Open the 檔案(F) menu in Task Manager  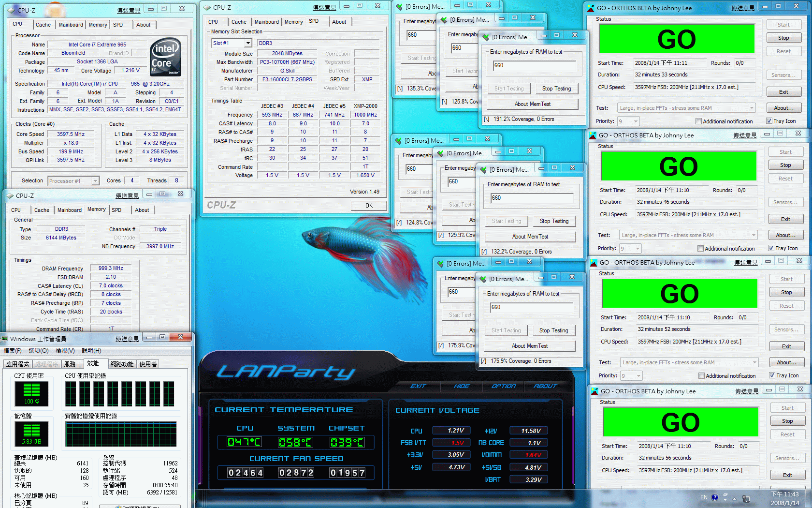(13, 351)
